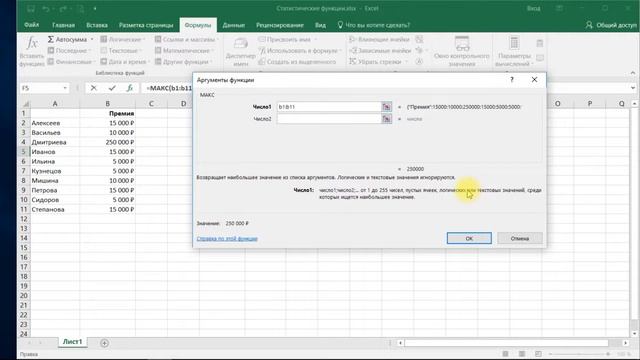This screenshot has width=640, height=360.
Task: Click the horizontal scrollbar right arrow
Action: (x=626, y=343)
